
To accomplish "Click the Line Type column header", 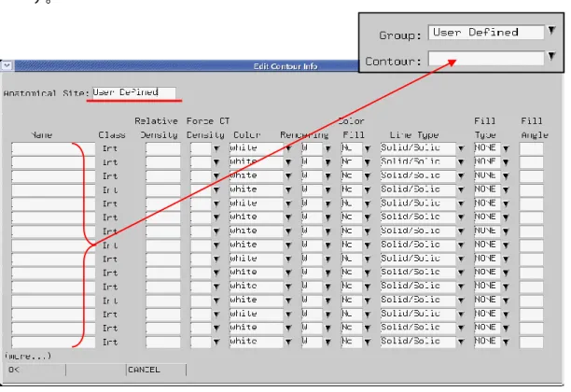I will pos(413,135).
